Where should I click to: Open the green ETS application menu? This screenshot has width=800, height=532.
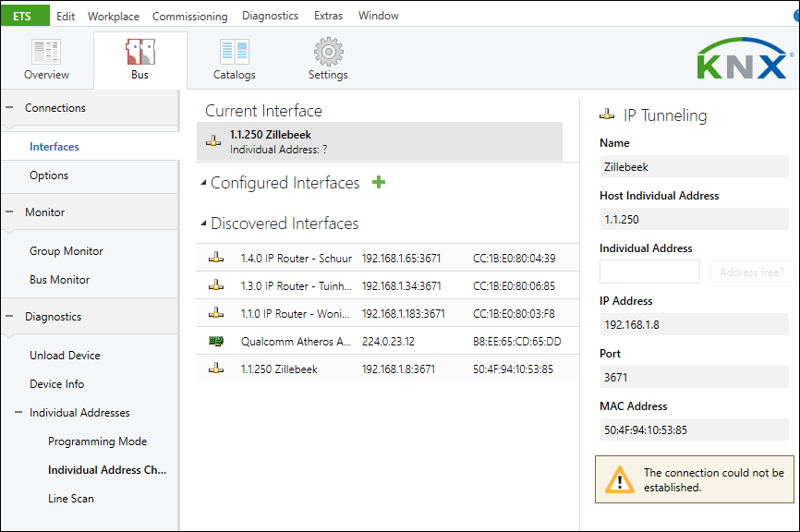click(25, 16)
